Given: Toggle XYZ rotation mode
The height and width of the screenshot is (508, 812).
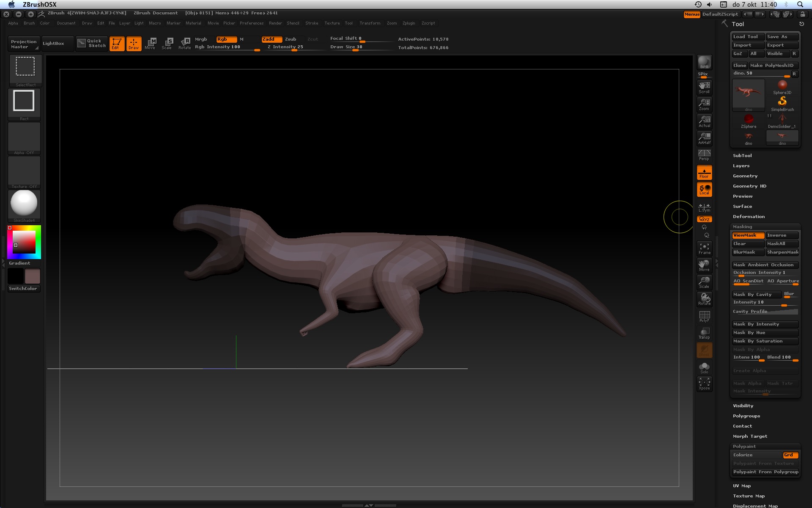Looking at the screenshot, I should 704,219.
